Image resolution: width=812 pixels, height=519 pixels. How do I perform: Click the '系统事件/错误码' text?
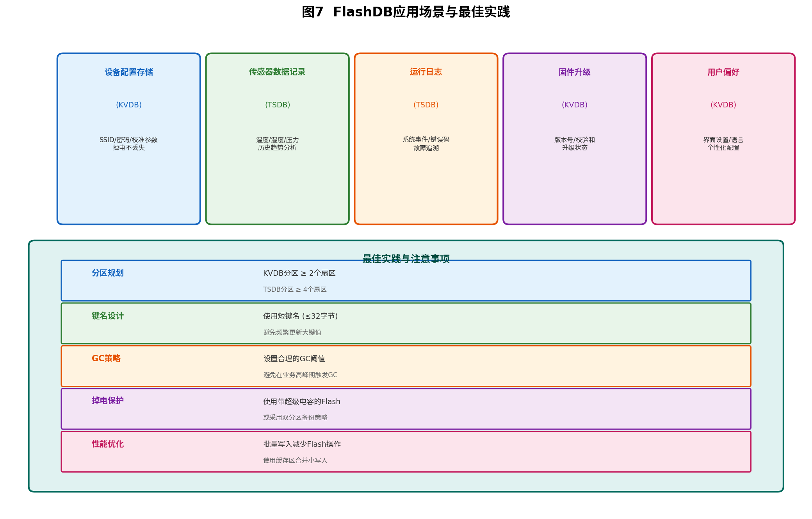426,139
